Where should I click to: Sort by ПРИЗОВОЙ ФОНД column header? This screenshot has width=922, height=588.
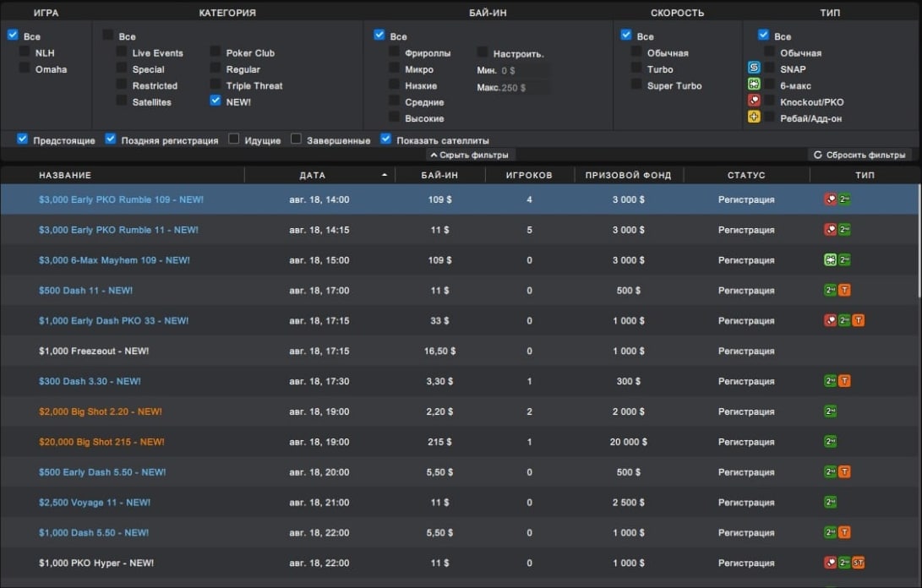[628, 175]
